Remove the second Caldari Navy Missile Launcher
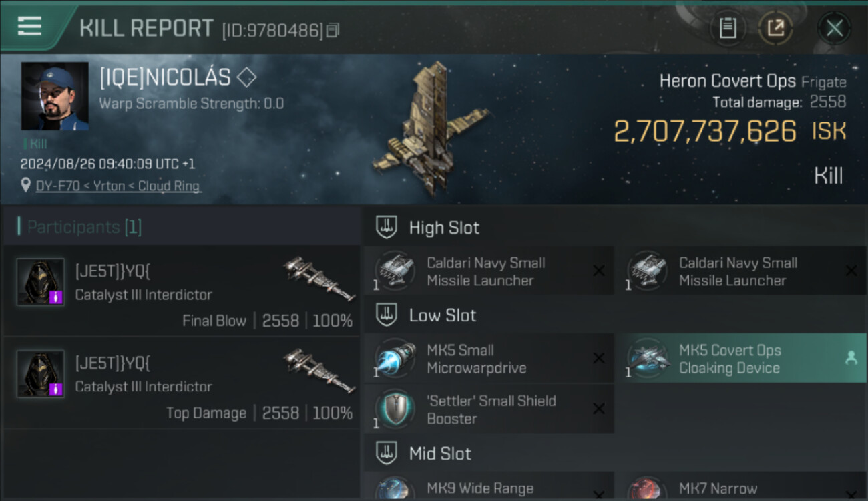 851,271
